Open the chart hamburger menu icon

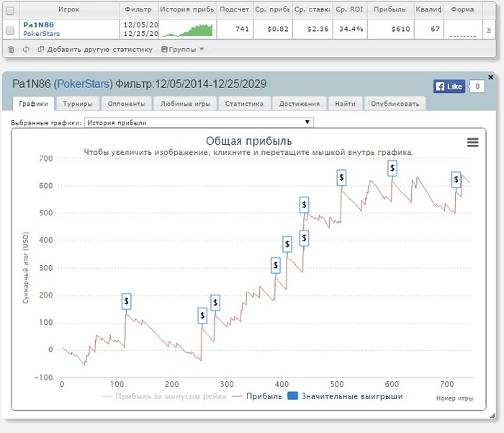tap(472, 142)
